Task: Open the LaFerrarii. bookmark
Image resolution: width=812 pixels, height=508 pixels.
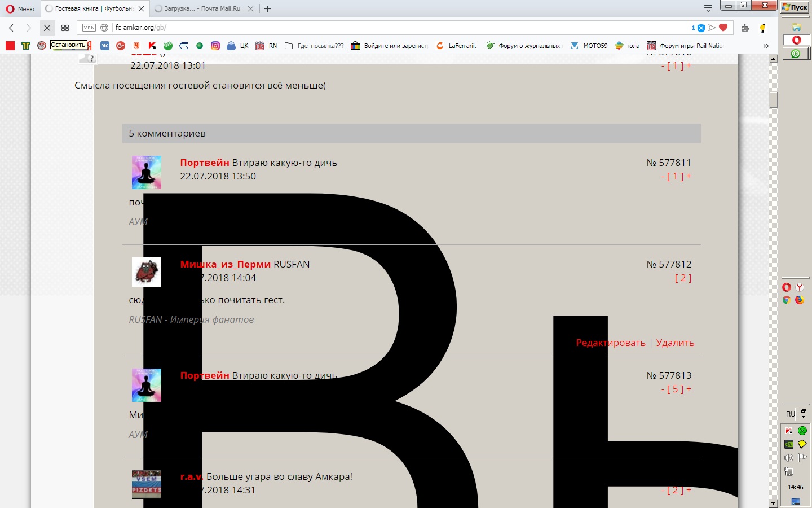Action: [456, 46]
